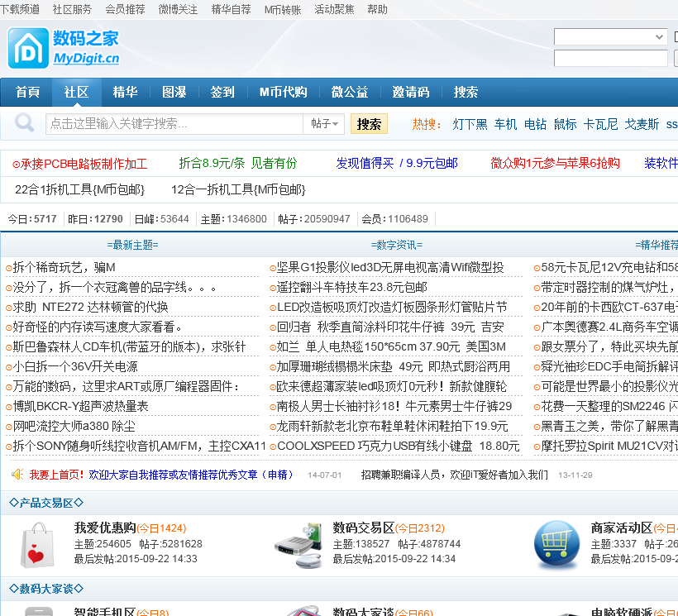
Task: Open the 数码大家谈 section header
Action: (x=46, y=589)
